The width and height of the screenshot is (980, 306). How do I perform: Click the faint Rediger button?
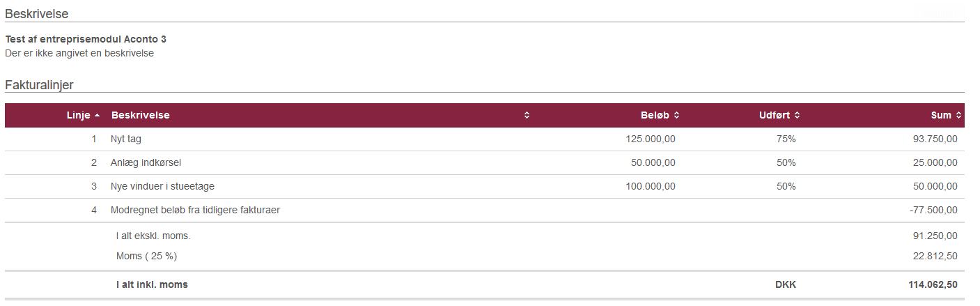pos(940,13)
